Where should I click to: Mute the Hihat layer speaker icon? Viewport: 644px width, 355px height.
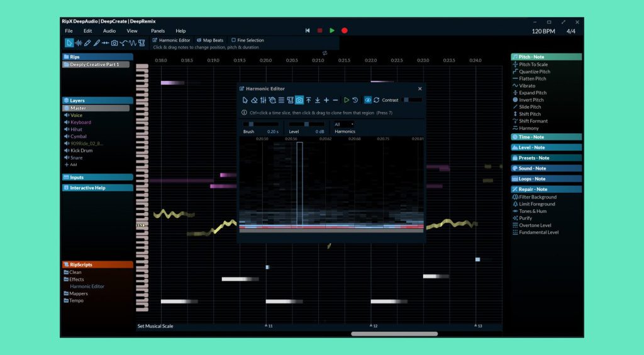(x=67, y=129)
